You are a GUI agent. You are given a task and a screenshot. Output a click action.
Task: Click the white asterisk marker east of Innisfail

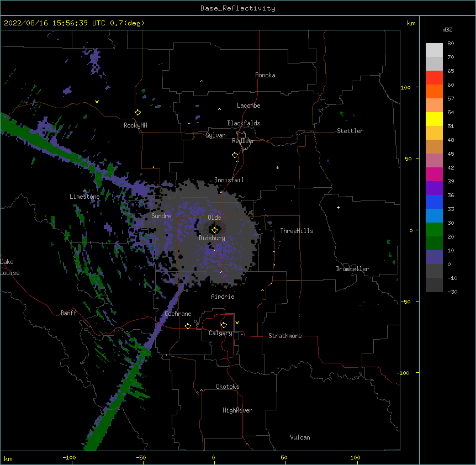coord(277,167)
